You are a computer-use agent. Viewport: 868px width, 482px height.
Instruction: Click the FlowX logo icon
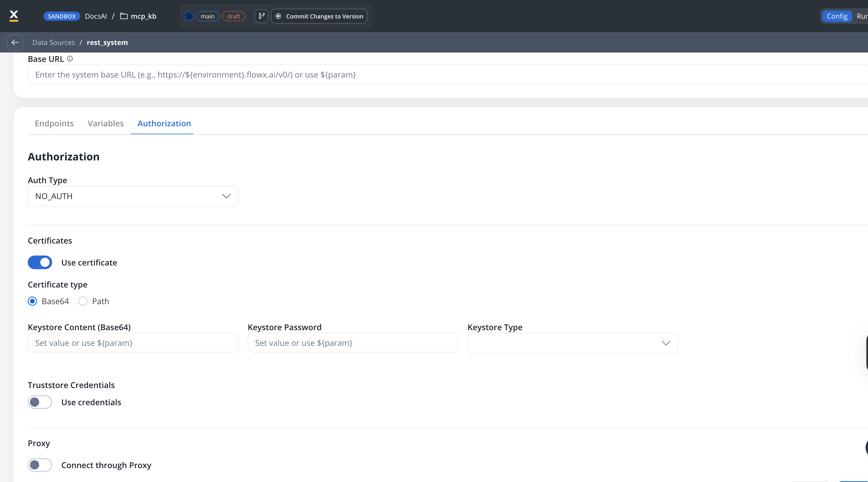14,16
